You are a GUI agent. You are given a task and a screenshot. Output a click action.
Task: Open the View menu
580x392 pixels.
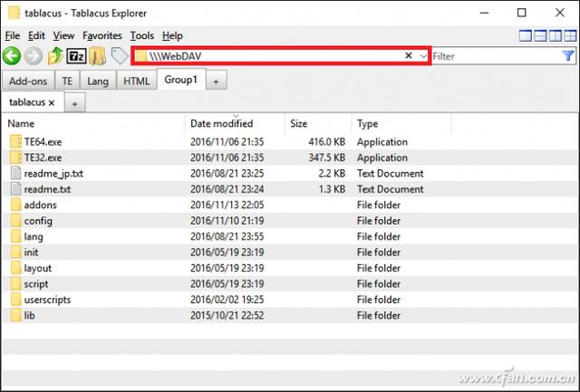click(x=63, y=36)
